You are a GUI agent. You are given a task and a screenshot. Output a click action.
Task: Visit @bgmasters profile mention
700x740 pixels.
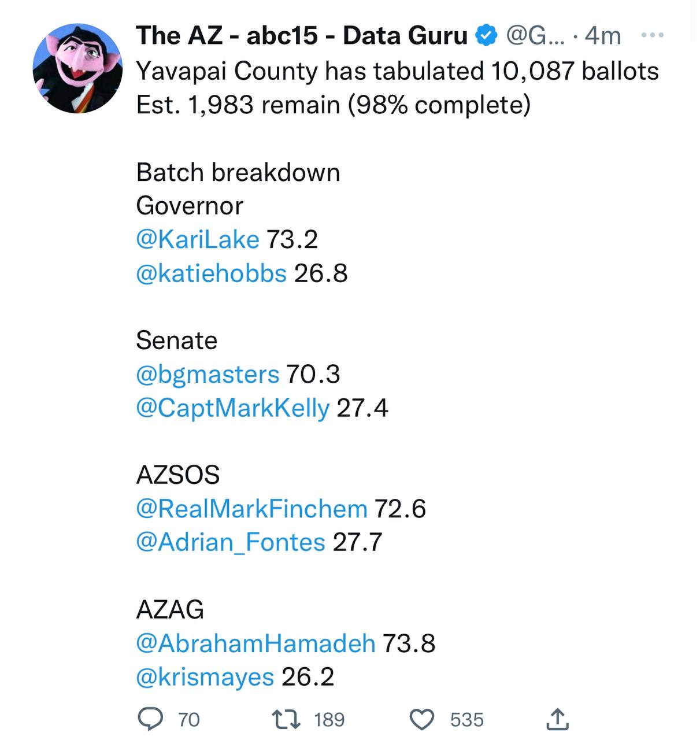(208, 374)
